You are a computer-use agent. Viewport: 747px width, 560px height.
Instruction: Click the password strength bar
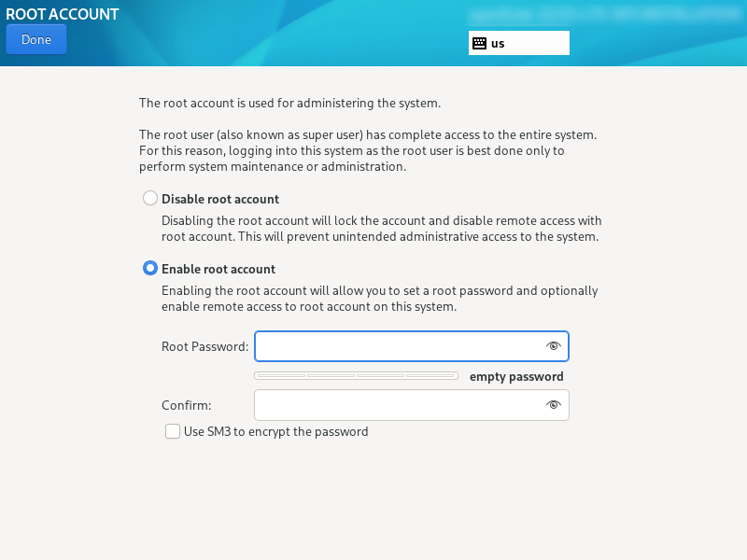(356, 376)
